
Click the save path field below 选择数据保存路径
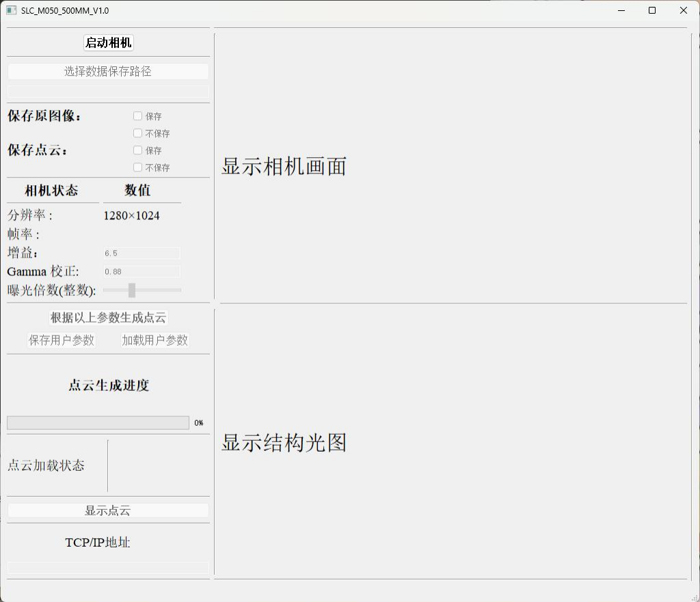108,92
